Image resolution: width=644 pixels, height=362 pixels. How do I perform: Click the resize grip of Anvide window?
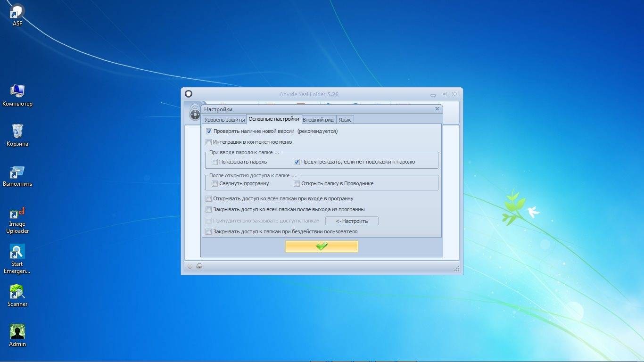[x=456, y=269]
